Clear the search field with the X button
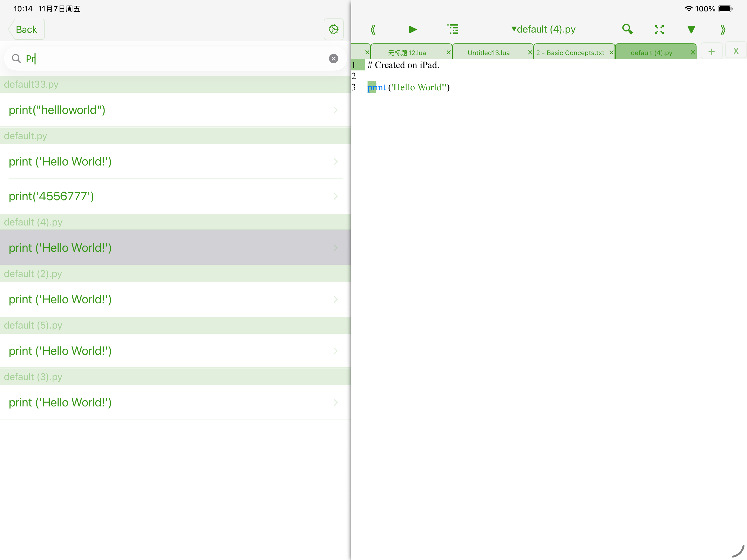Viewport: 747px width, 560px height. point(334,58)
